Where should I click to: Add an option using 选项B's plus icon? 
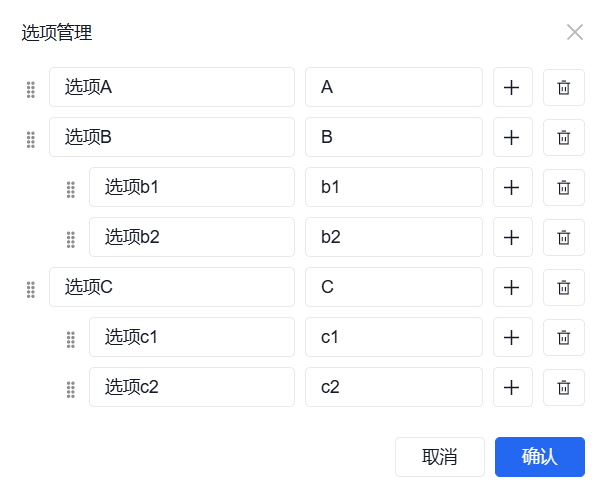click(512, 137)
